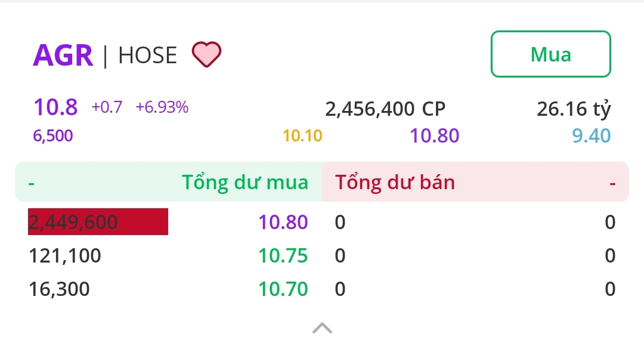This screenshot has width=644, height=358.
Task: Select the Tổng dư mua header
Action: pyautogui.click(x=245, y=182)
